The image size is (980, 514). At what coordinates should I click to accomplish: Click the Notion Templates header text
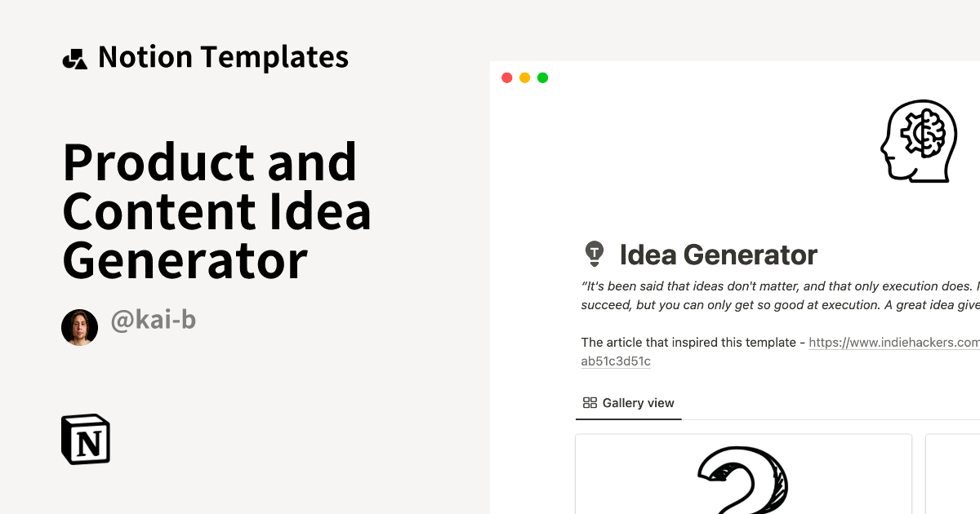[223, 57]
